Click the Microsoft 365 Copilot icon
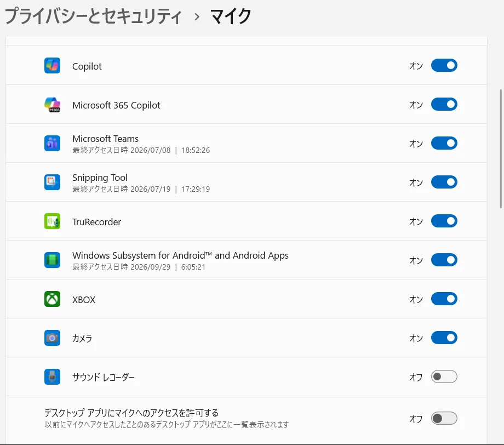 click(52, 105)
